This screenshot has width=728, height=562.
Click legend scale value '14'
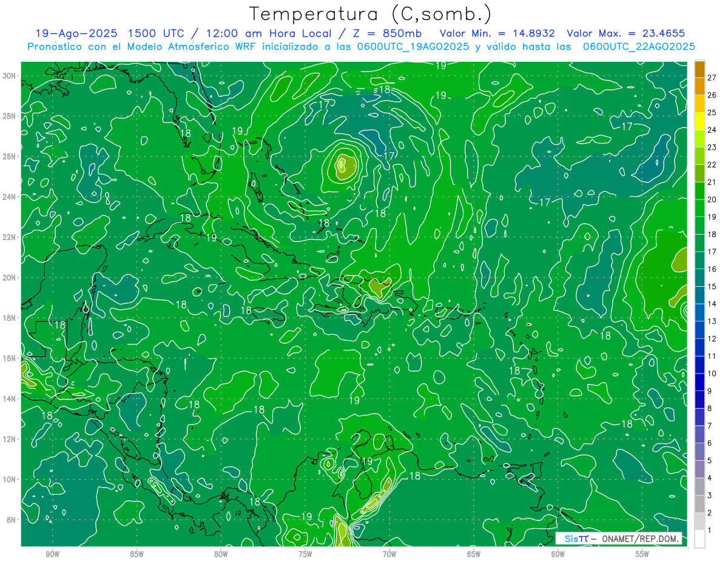(x=712, y=304)
